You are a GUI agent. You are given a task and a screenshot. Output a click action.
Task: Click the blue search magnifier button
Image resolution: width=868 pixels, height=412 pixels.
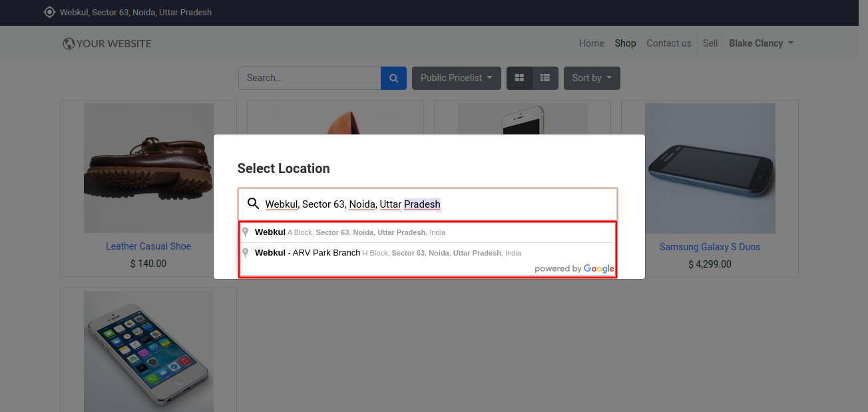pos(393,78)
